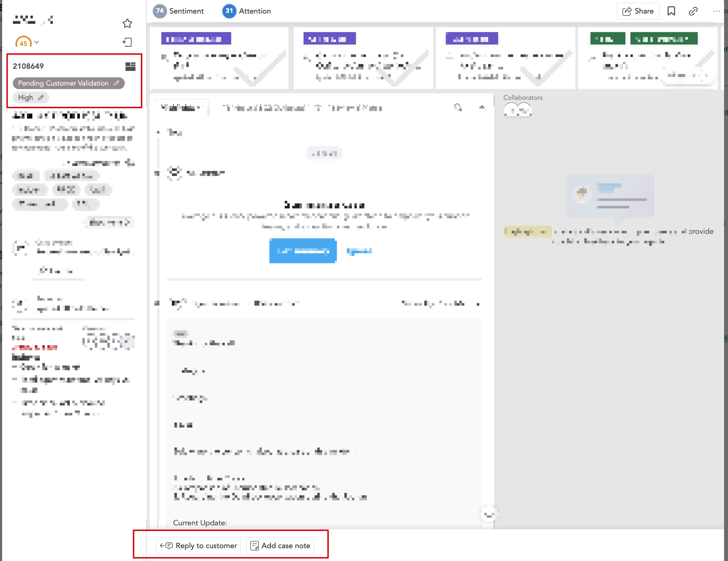Open the Highlights filter dropdown
This screenshot has height=561, width=728.
click(181, 107)
